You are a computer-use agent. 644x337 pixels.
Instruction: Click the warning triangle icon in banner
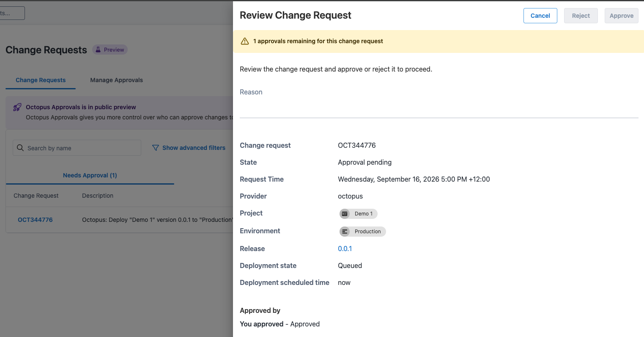click(x=245, y=41)
